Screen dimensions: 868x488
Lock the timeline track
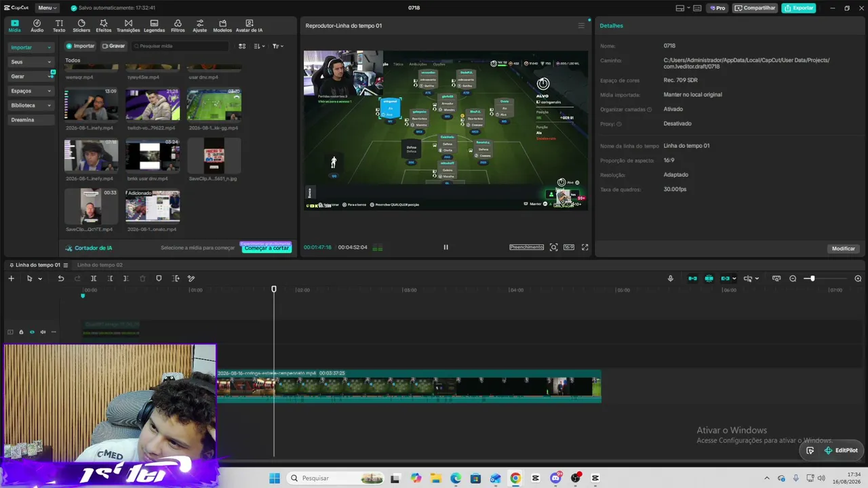point(21,332)
